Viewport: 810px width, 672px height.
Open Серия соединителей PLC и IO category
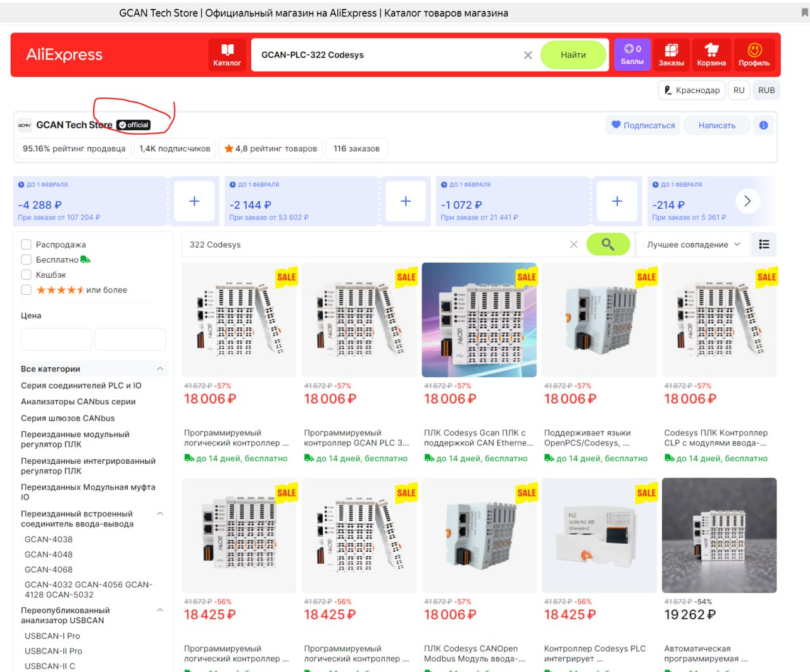tap(81, 385)
